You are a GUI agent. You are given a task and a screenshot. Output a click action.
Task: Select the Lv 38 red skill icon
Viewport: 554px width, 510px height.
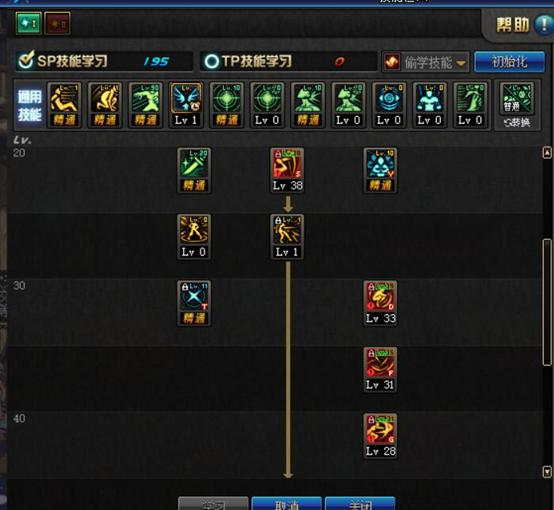click(x=287, y=170)
